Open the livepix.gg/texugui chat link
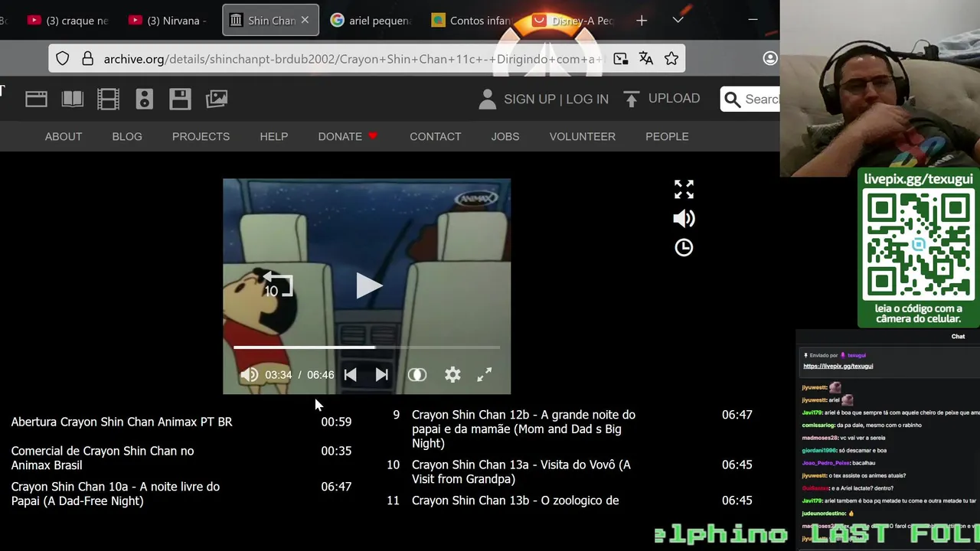This screenshot has width=980, height=551. (x=838, y=366)
